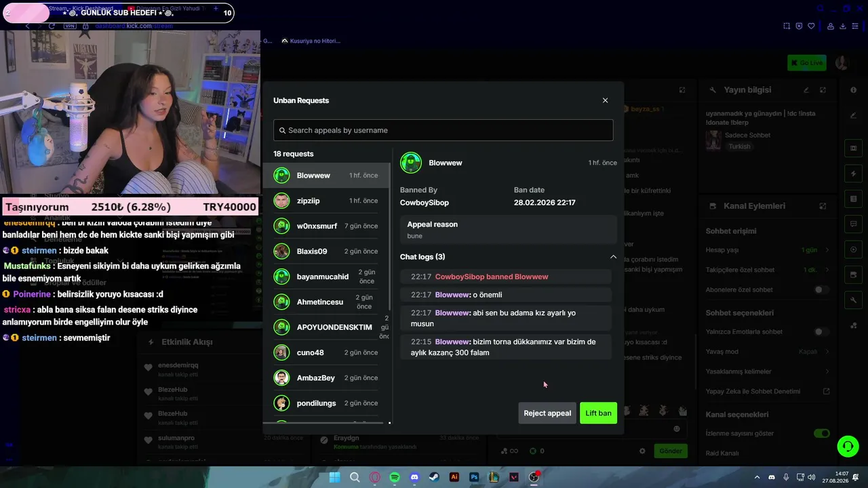Expand Yasaklanmış kelimeler setting
The width and height of the screenshot is (868, 488).
(767, 371)
